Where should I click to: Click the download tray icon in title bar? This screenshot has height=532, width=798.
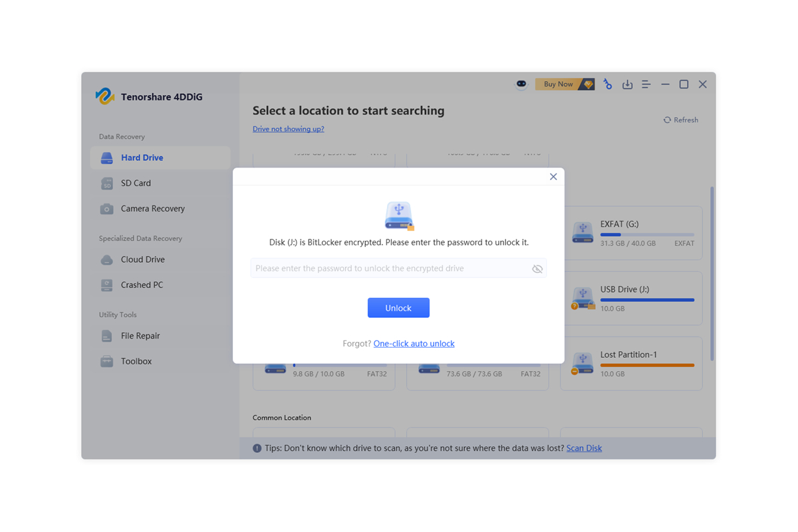coord(627,84)
